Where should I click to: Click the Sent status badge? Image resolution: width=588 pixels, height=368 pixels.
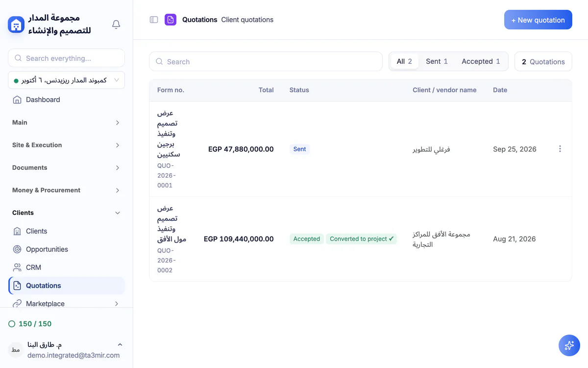299,149
